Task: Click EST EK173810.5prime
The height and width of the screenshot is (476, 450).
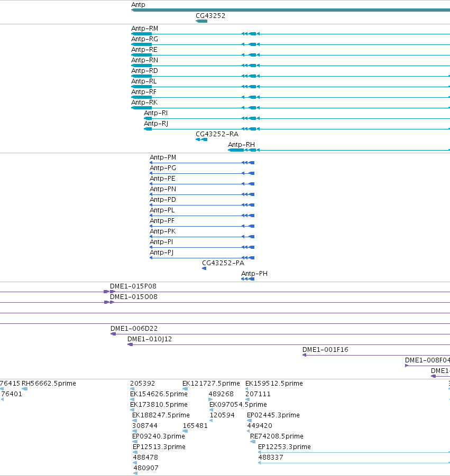Action: coord(159,405)
